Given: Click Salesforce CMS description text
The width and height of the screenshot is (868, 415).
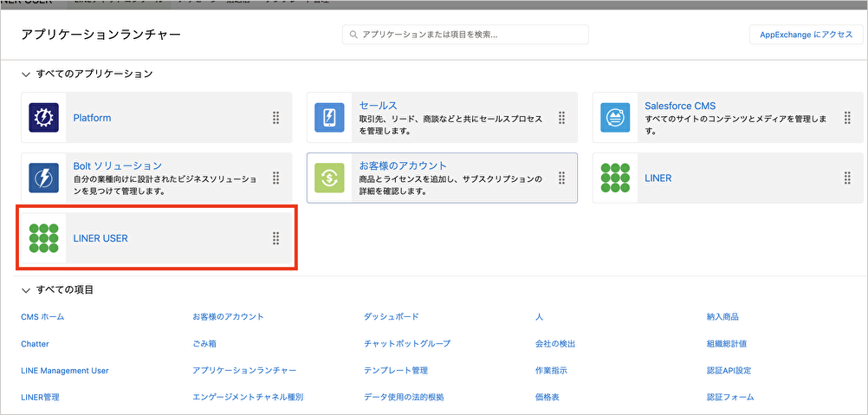Looking at the screenshot, I should point(736,126).
